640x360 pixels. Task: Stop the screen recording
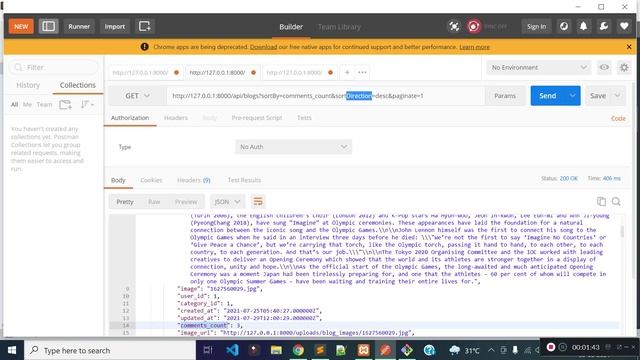pyautogui.click(x=551, y=347)
